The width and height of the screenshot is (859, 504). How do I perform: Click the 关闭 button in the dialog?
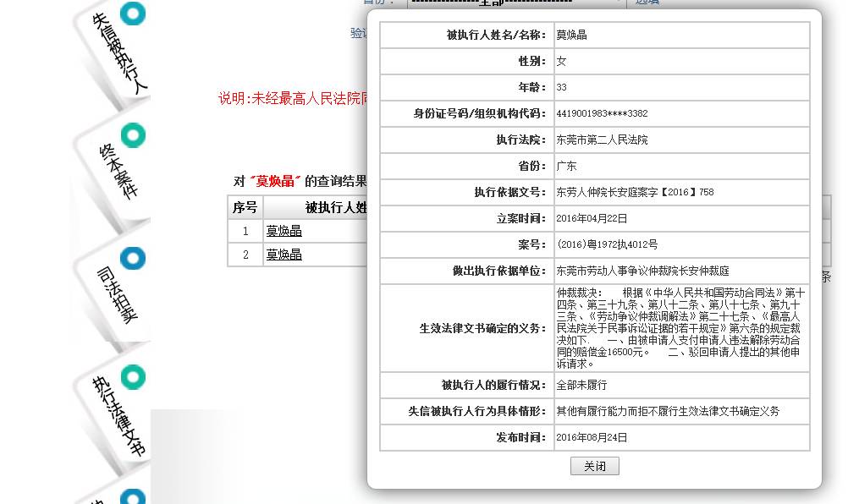click(x=594, y=466)
